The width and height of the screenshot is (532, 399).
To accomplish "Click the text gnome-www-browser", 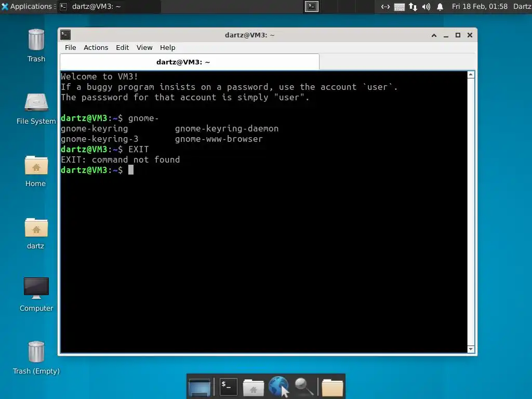I will point(219,139).
